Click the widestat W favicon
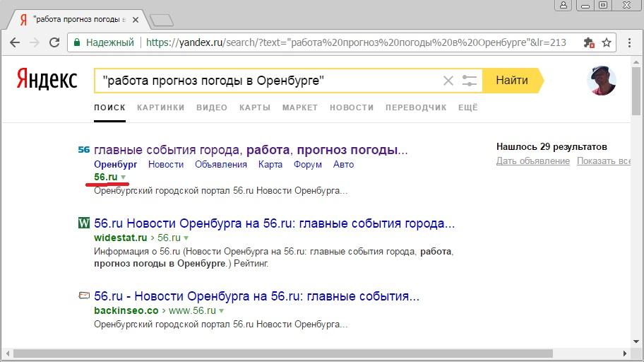Viewport: 644px width, 362px height. 84,223
